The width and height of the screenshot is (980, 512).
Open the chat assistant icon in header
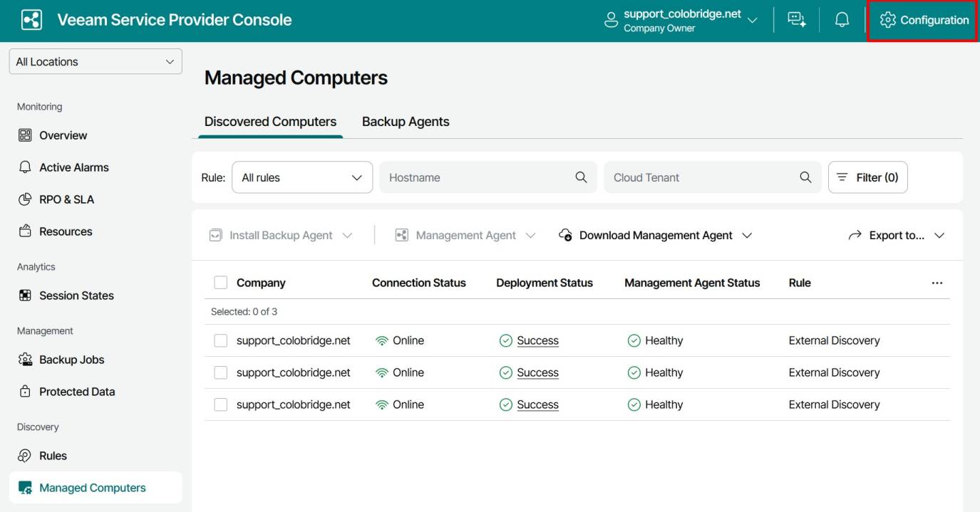796,20
